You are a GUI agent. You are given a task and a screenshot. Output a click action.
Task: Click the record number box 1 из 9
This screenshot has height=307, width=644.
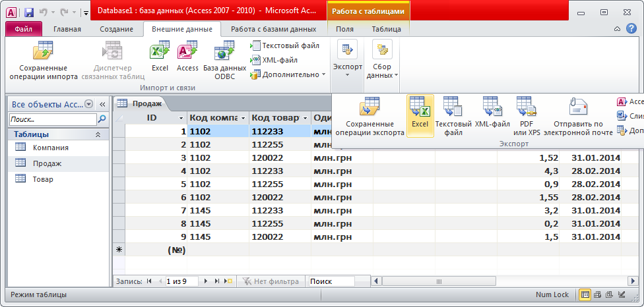[x=181, y=281]
